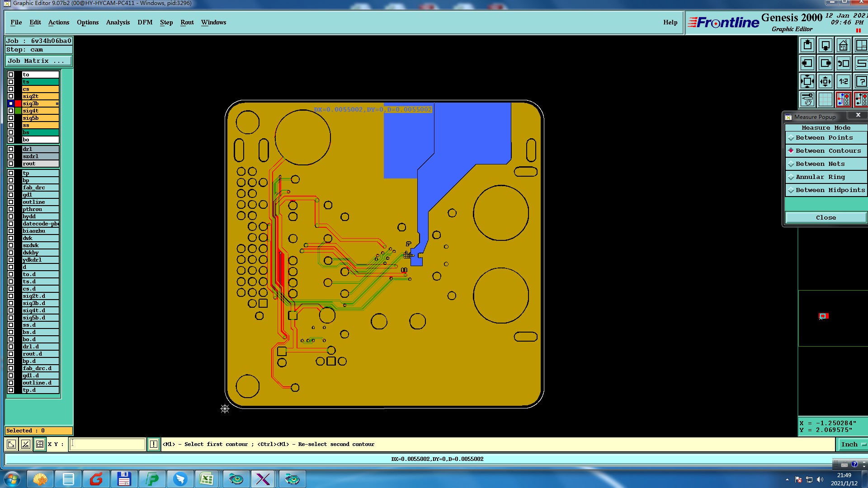Open the Help menu button
The height and width of the screenshot is (488, 868).
tap(670, 22)
